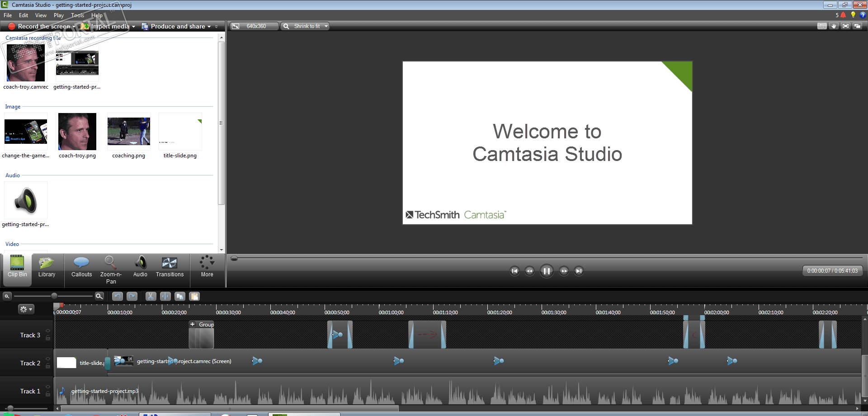
Task: Click the timeline zoom slider handle
Action: 54,296
